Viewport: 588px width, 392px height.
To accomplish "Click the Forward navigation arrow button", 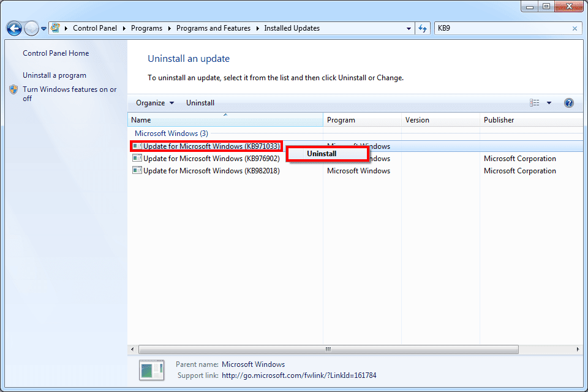I will click(x=31, y=28).
